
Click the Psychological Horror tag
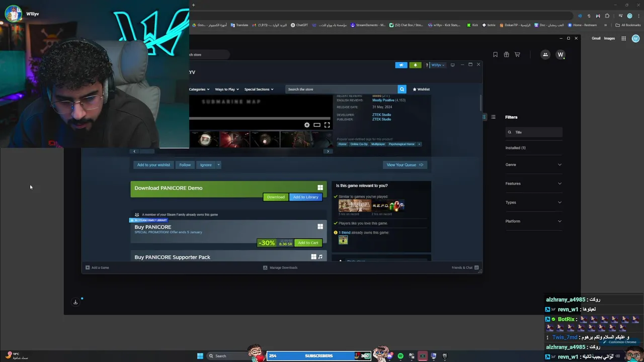[401, 144]
